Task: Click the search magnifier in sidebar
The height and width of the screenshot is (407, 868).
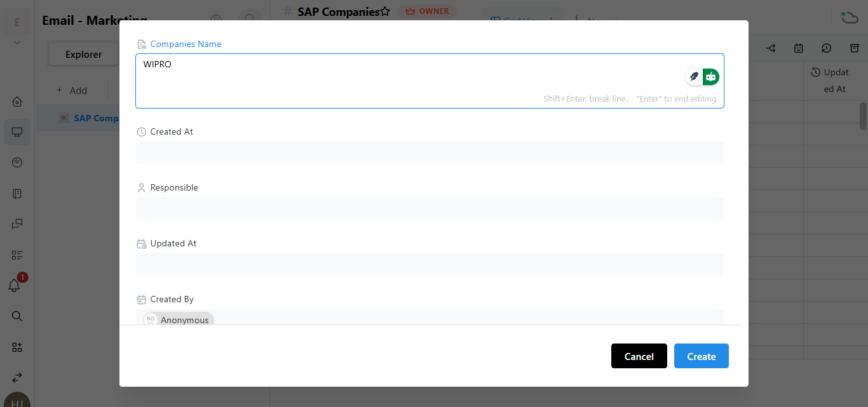Action: pos(17,316)
